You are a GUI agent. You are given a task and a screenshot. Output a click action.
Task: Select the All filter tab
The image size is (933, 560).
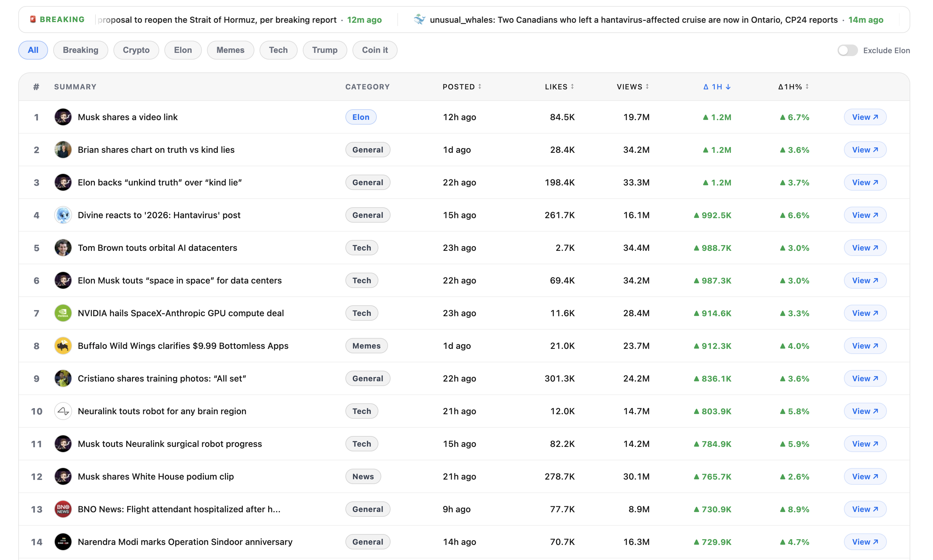(33, 50)
